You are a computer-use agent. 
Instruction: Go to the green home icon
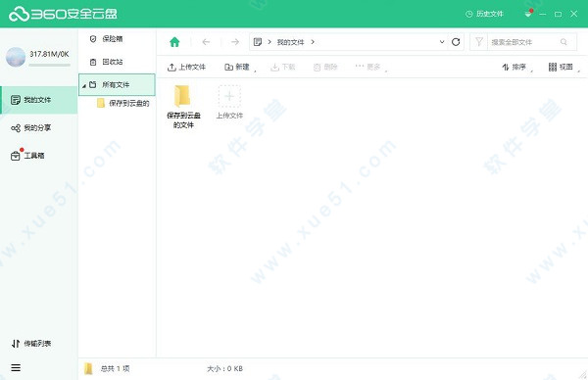click(174, 42)
